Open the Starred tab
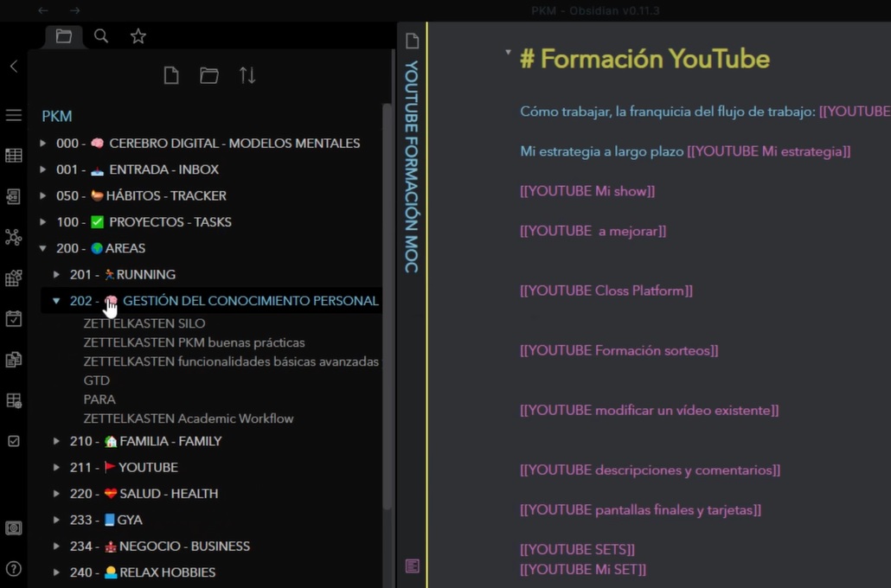The width and height of the screenshot is (891, 588). tap(138, 36)
